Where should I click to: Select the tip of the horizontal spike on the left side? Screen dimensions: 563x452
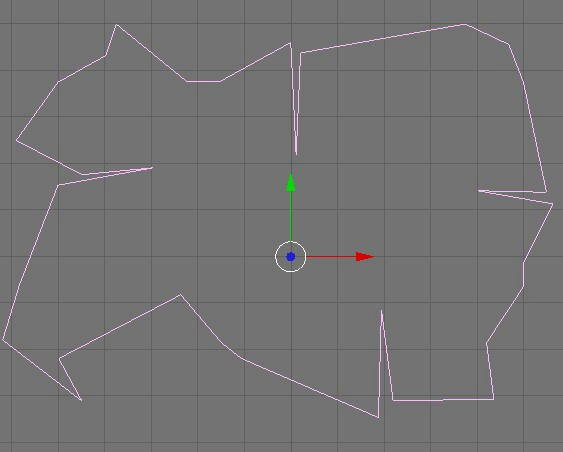[152, 167]
